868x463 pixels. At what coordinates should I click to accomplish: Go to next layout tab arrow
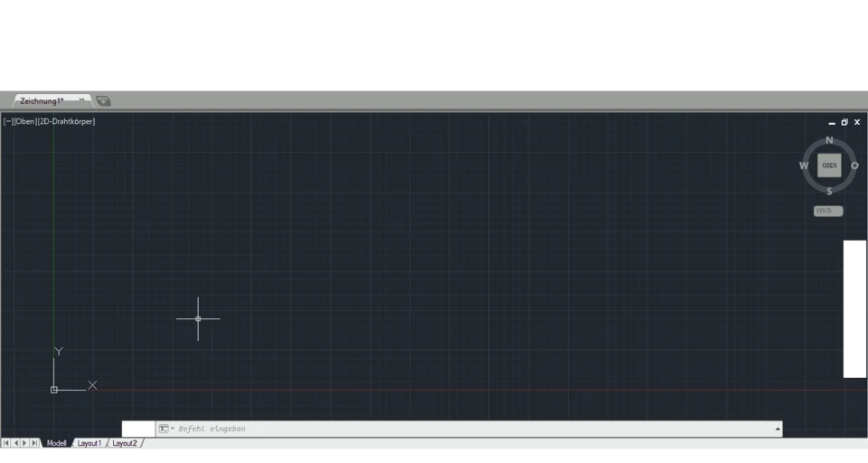point(24,443)
